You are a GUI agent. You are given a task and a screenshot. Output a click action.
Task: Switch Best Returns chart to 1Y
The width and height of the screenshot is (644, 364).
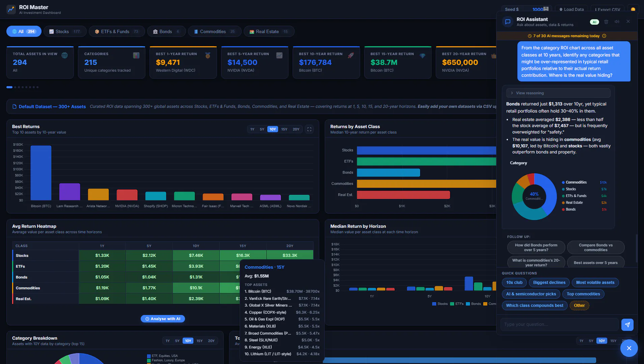tap(252, 129)
